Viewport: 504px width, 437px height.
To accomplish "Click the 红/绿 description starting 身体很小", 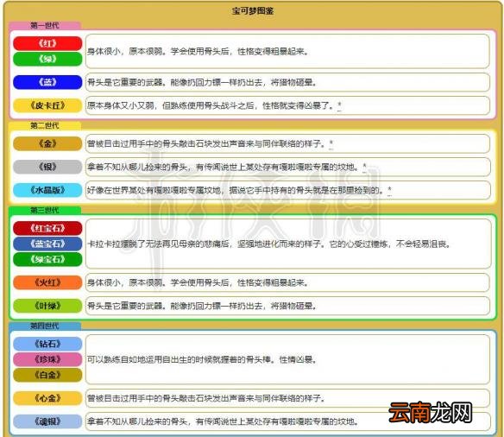I will pos(198,52).
